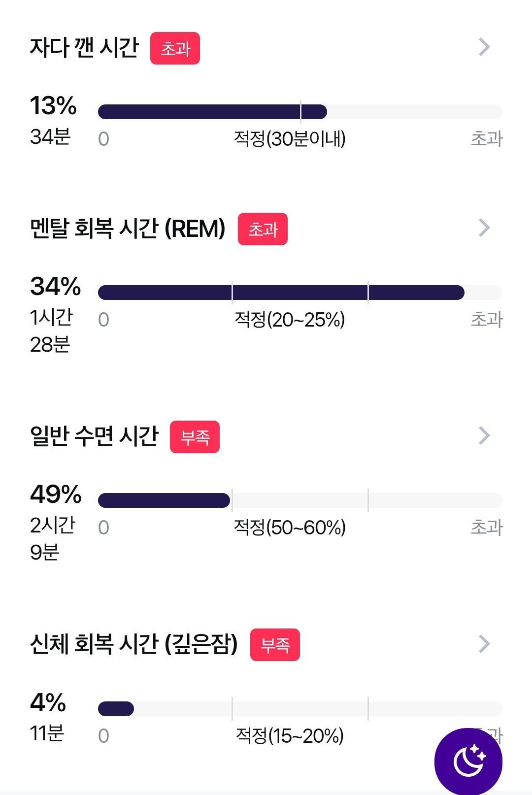Tap the 초과 badge next to 자다 깬 시간
Viewport: 532px width, 795px height.
coord(175,48)
